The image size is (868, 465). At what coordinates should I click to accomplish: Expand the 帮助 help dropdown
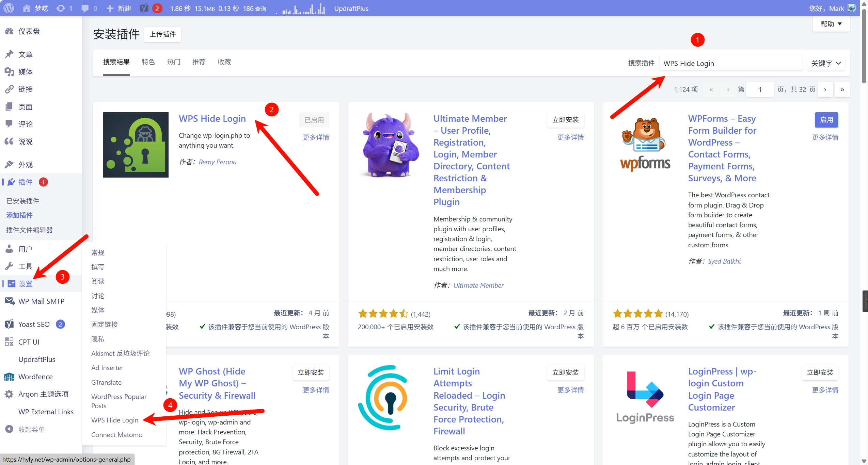831,24
